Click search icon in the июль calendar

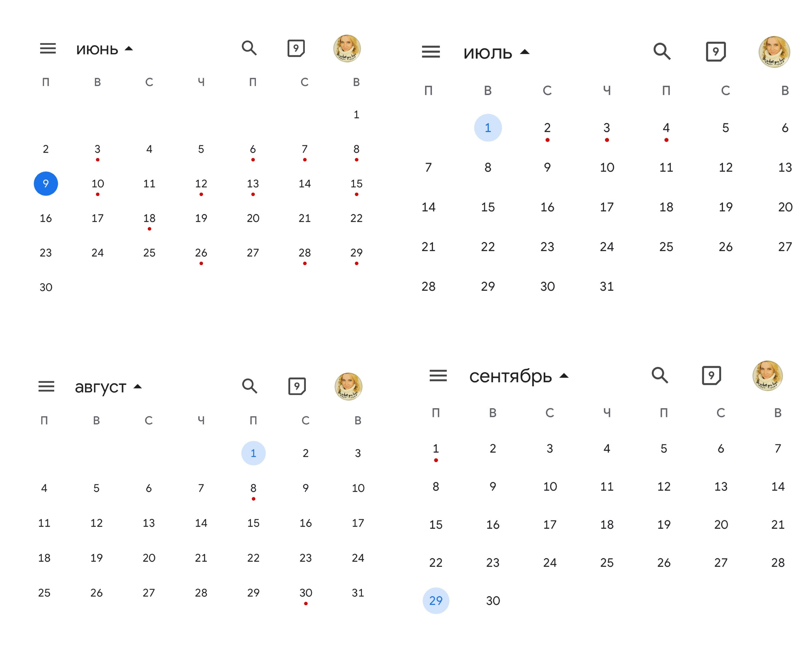pos(662,51)
